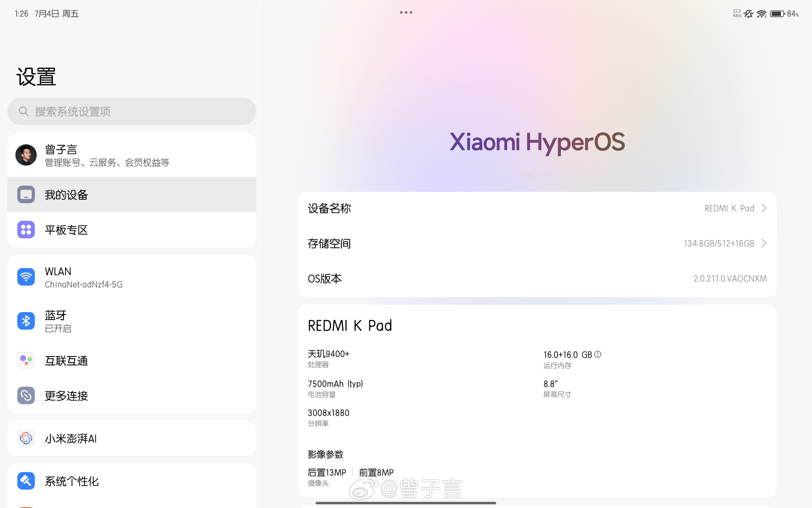
Task: Click the 84% battery percentage
Action: coord(793,14)
